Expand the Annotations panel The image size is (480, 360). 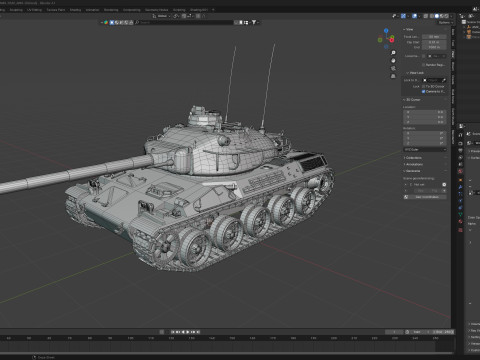coord(413,164)
